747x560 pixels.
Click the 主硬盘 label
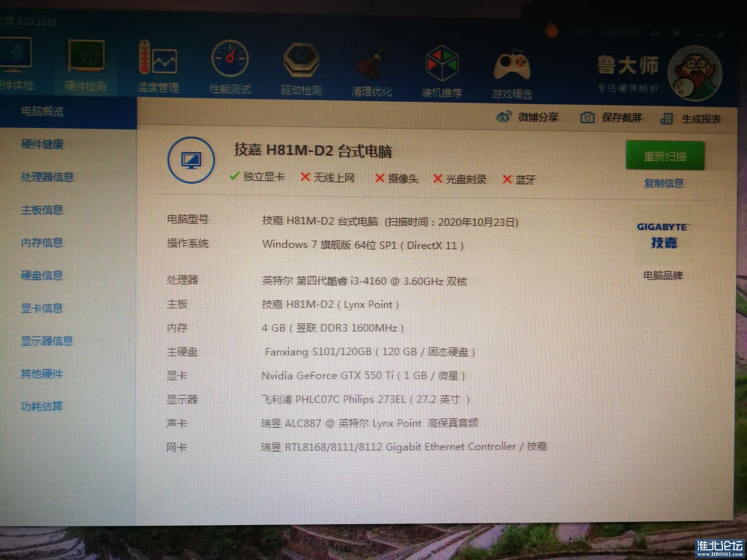click(182, 352)
